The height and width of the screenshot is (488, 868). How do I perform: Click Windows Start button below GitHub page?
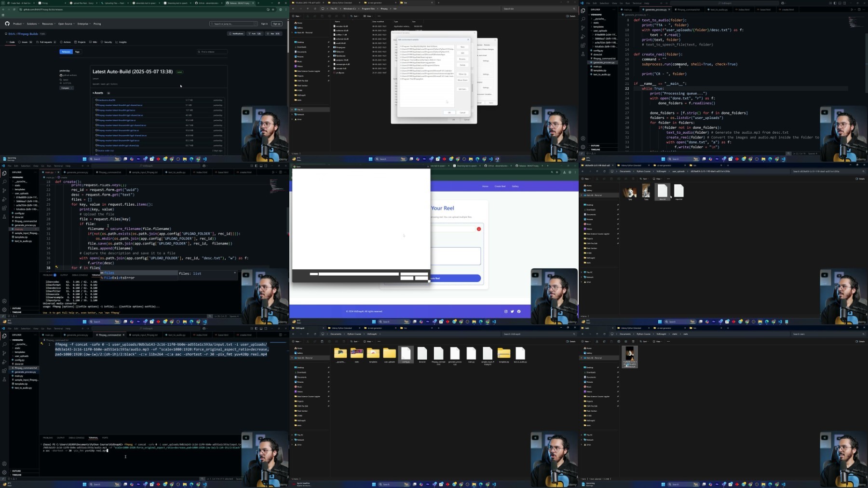click(84, 159)
